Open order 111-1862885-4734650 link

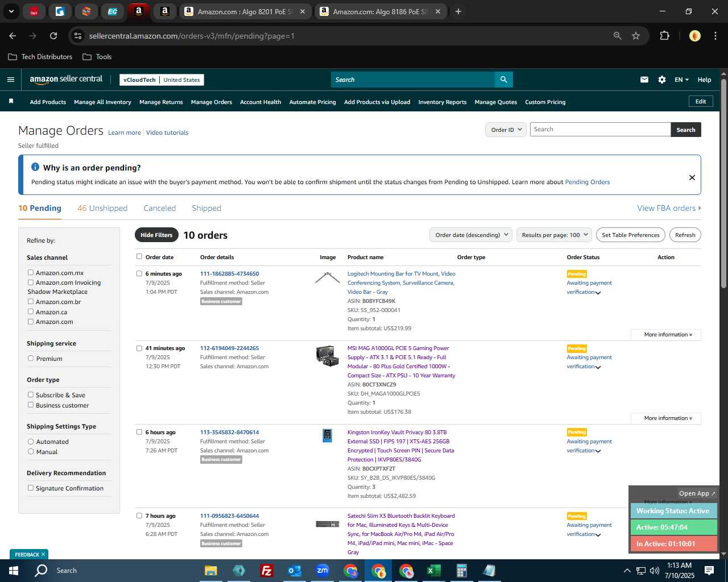pyautogui.click(x=229, y=274)
